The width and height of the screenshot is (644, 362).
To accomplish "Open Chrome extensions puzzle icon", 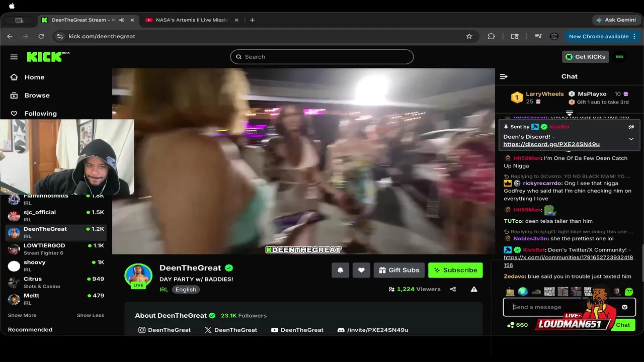I will (492, 36).
